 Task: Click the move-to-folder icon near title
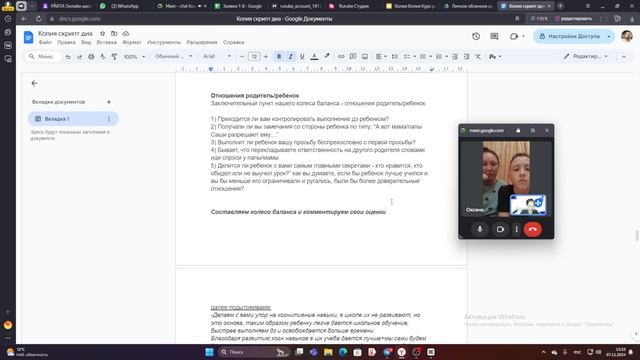(114, 33)
